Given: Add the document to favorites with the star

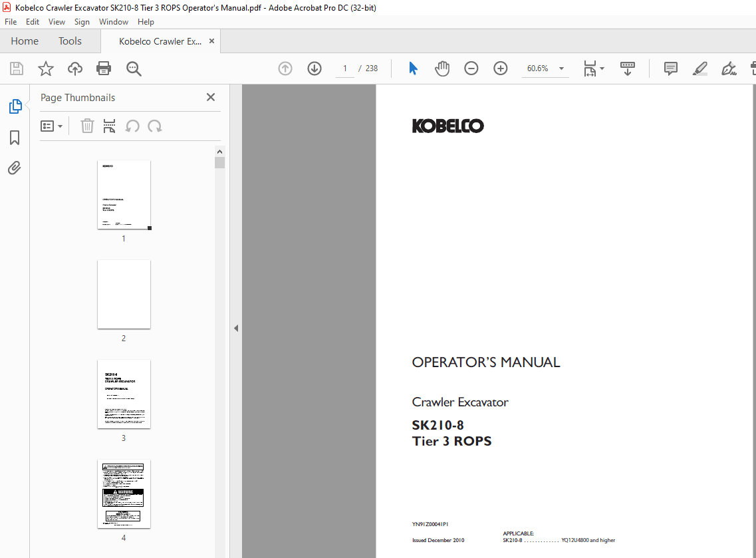Looking at the screenshot, I should pyautogui.click(x=45, y=69).
